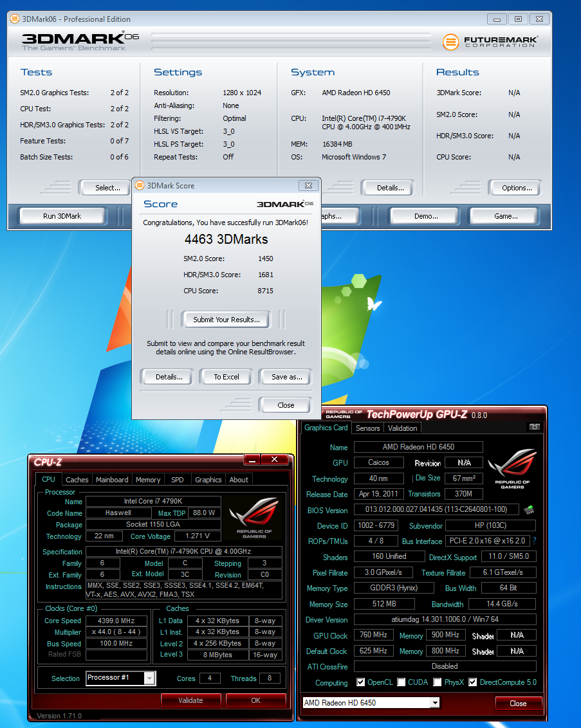Screen dimensions: 581x728
Task: Click the BIOS Version field in GPU-Z
Action: 436,509
